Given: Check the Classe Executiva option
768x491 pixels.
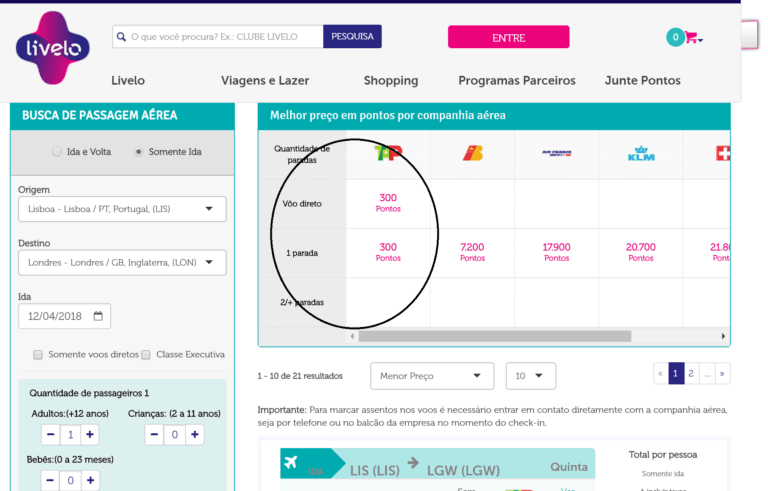Looking at the screenshot, I should (x=146, y=354).
